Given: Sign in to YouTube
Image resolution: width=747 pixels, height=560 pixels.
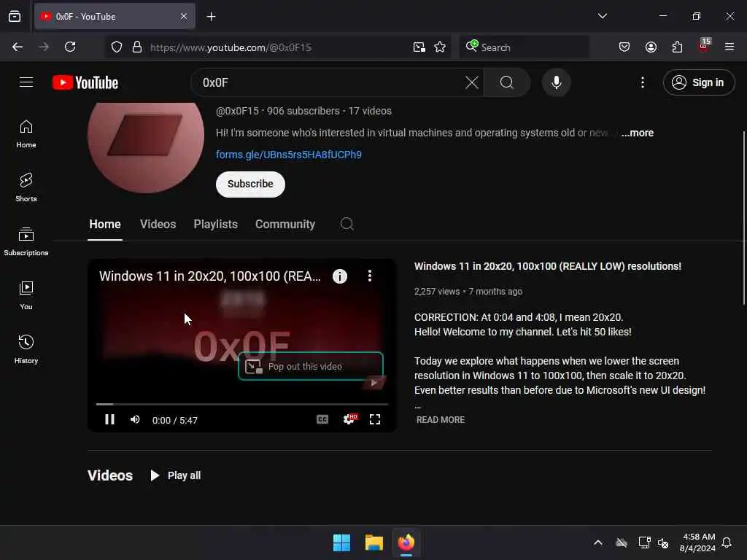Looking at the screenshot, I should click(x=699, y=82).
